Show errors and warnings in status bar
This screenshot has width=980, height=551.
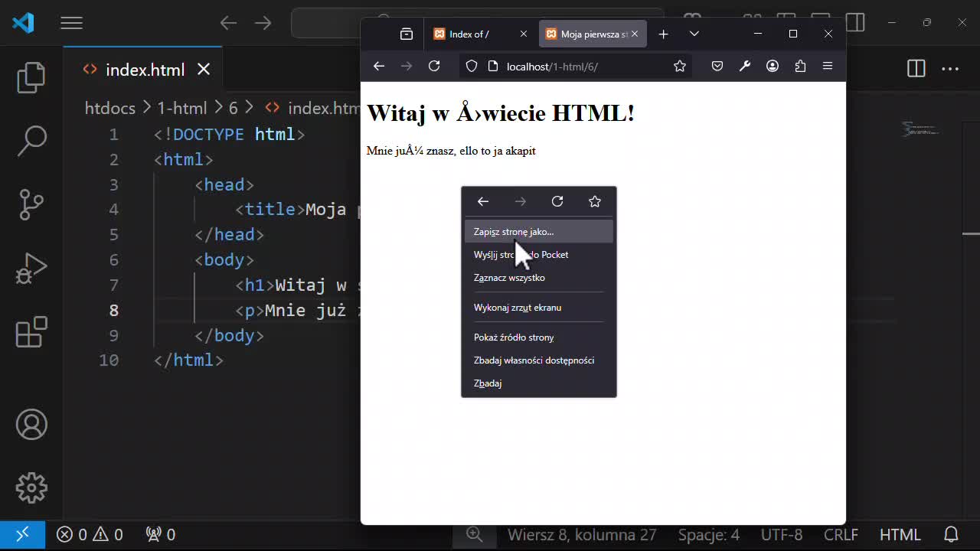click(90, 534)
